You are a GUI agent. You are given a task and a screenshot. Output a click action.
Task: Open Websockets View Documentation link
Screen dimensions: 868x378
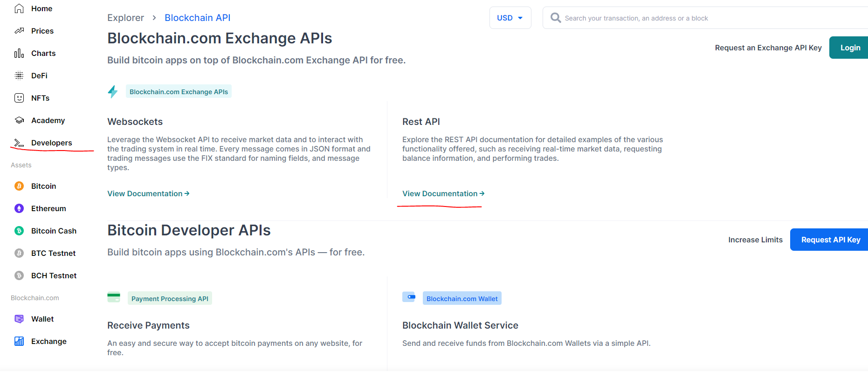[x=148, y=193]
